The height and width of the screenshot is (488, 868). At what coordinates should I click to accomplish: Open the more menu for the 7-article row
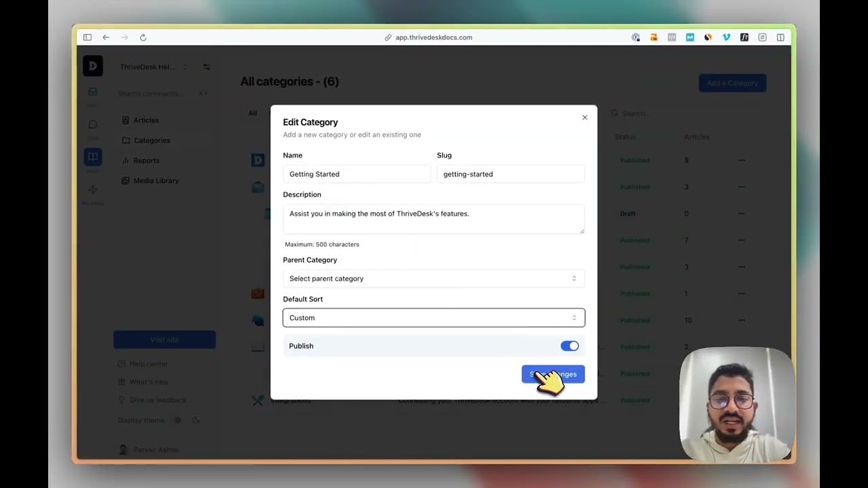point(741,241)
